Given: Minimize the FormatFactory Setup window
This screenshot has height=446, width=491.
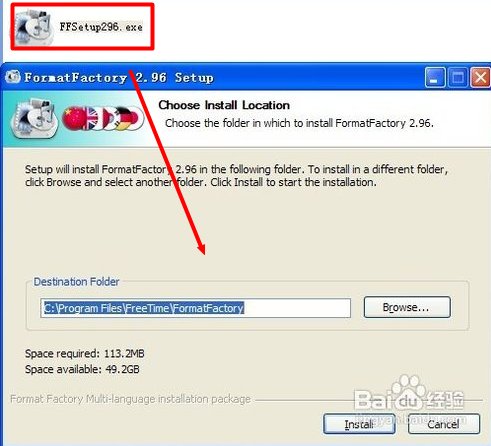Looking at the screenshot, I should pos(435,78).
